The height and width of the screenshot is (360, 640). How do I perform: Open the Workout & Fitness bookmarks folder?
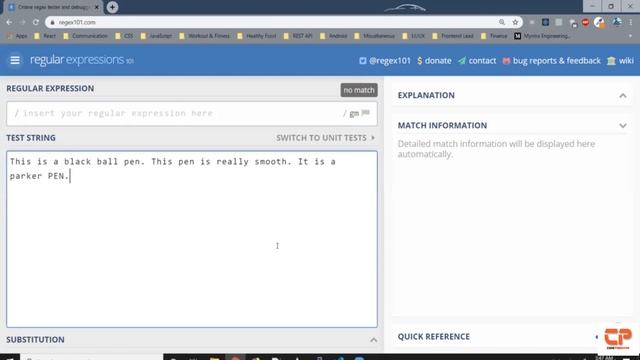(x=204, y=36)
